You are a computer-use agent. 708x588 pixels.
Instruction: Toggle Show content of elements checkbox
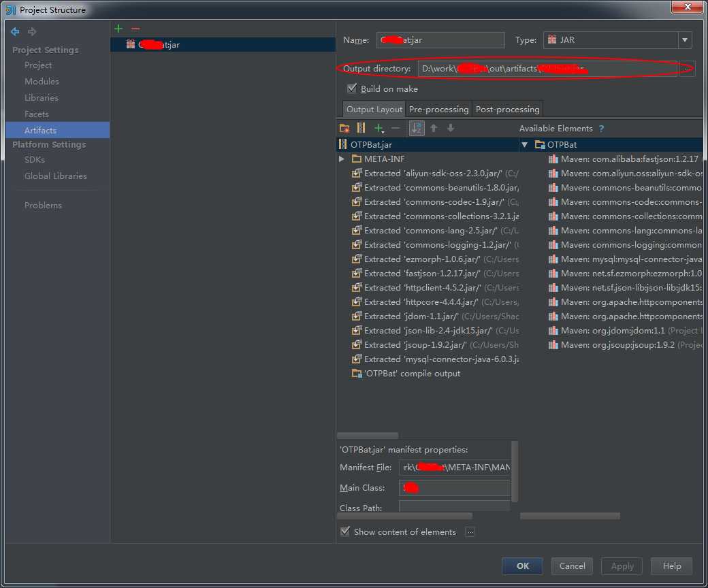click(345, 531)
